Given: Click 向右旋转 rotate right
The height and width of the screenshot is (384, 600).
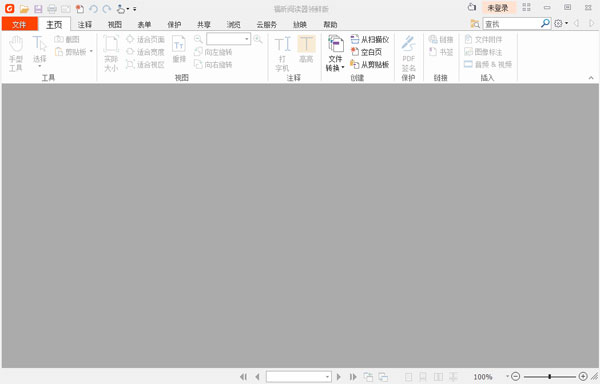Looking at the screenshot, I should (213, 64).
